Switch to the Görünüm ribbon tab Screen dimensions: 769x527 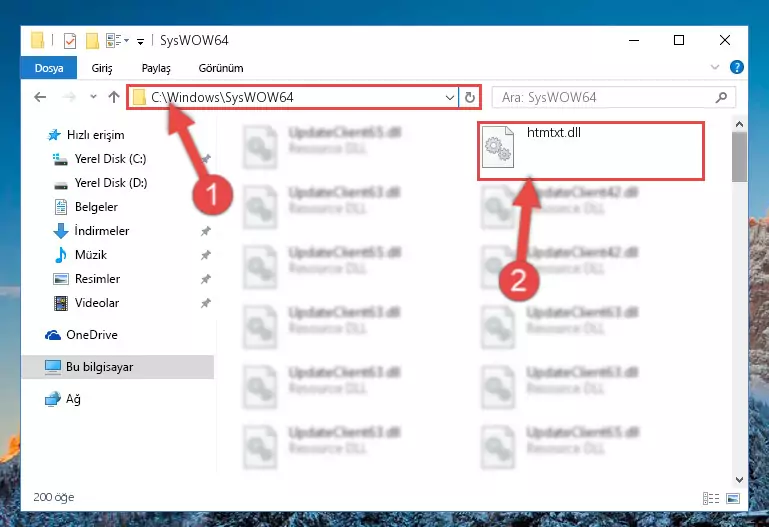221,68
